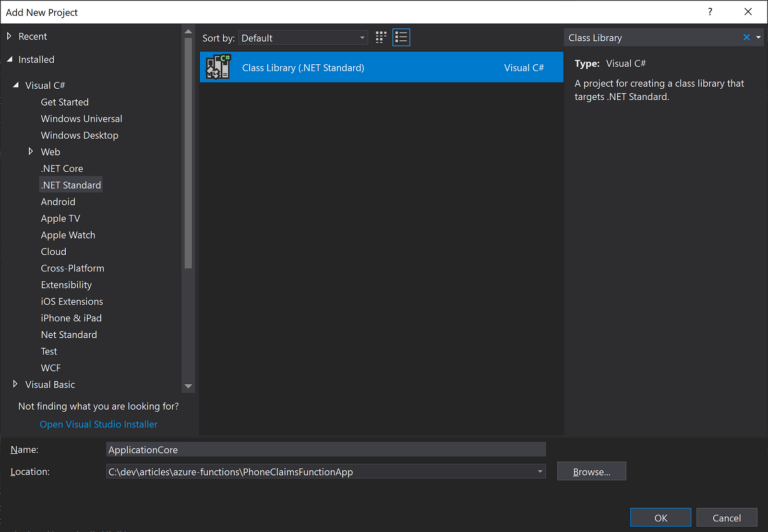Select WCF category
The width and height of the screenshot is (768, 532).
tap(51, 368)
